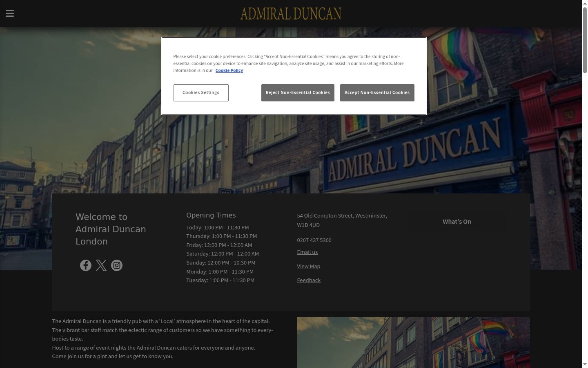Open the Cookie Policy link
Viewport: 588px width, 368px height.
tap(229, 70)
